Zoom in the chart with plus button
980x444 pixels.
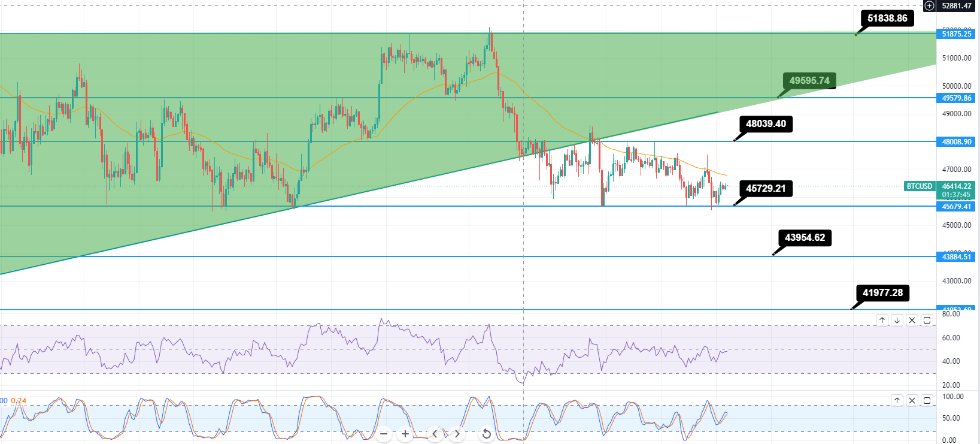(405, 434)
